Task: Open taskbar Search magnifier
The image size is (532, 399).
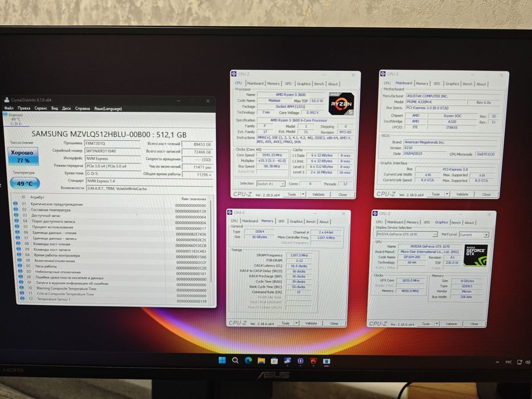Action: [x=235, y=360]
